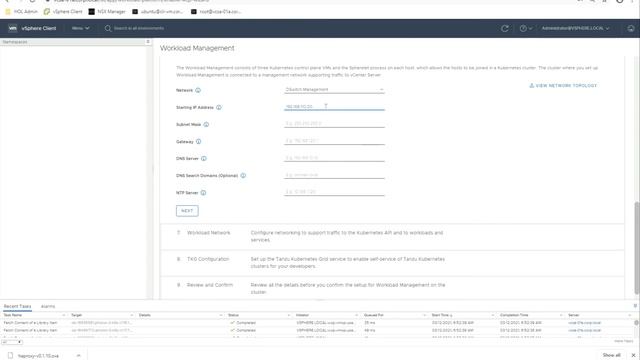Open the vSphere Client Menu dropdown
This screenshot has height=360, width=640.
coord(80,28)
